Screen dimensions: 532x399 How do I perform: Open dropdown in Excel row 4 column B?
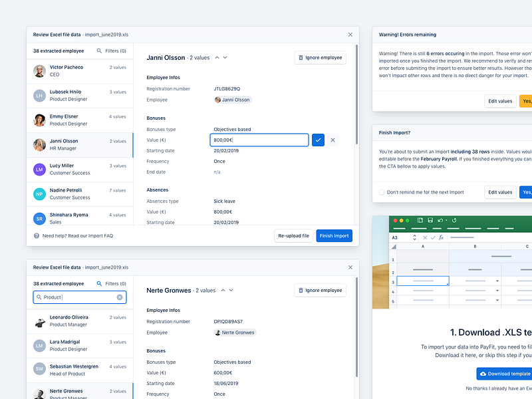click(497, 291)
